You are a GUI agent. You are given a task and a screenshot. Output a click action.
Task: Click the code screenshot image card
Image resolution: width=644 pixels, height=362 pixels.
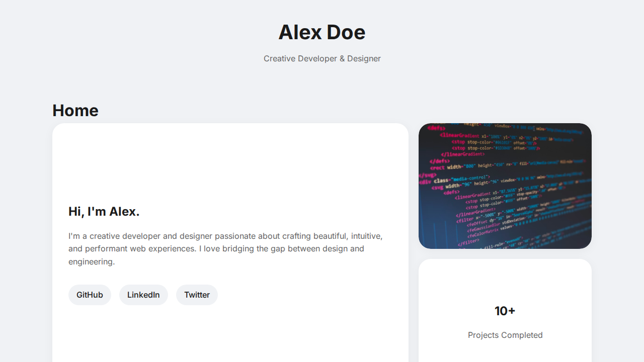[505, 186]
